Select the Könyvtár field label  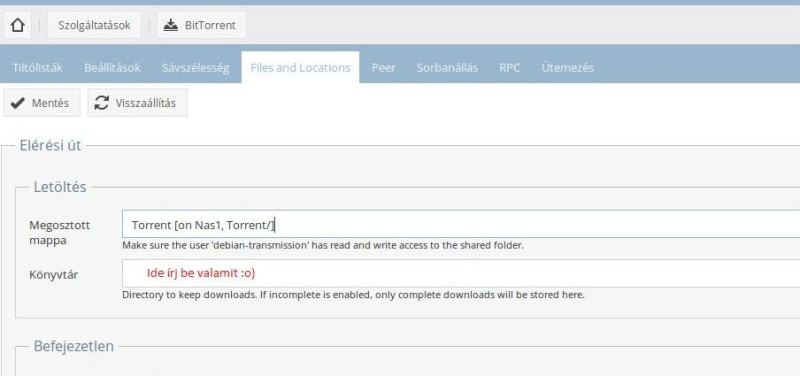pos(54,274)
